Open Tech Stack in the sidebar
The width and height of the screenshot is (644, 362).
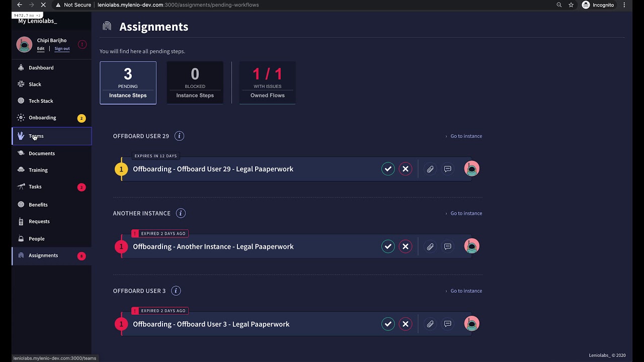pos(52,101)
